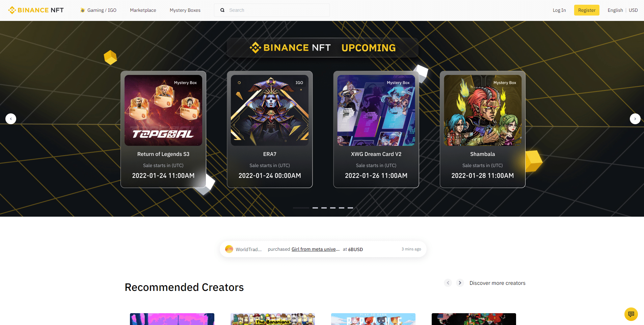The width and height of the screenshot is (644, 325).
Task: Open the Shambala Mystery Box card
Action: [x=483, y=129]
